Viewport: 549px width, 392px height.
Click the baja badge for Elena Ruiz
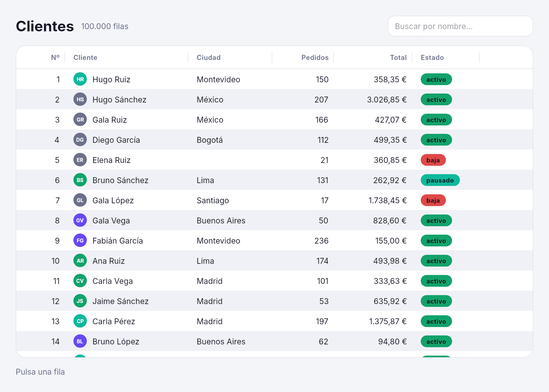pyautogui.click(x=433, y=160)
